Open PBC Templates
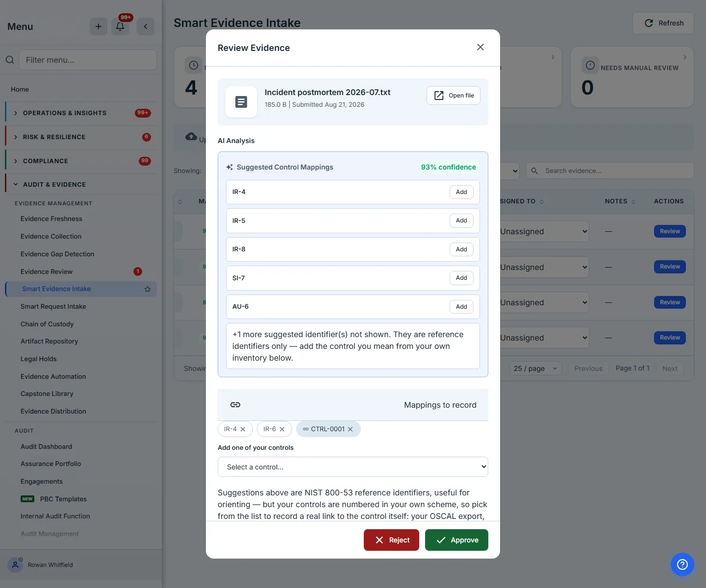The width and height of the screenshot is (706, 588). [63, 499]
